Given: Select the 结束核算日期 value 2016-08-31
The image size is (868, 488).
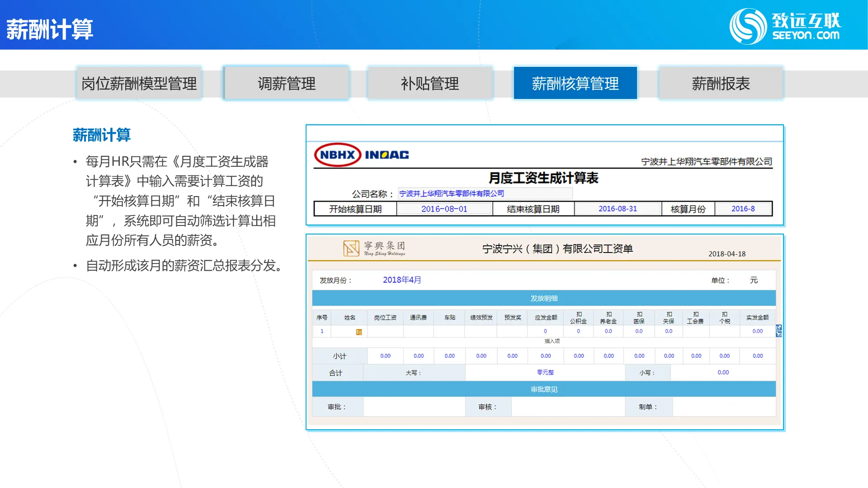Looking at the screenshot, I should [618, 209].
